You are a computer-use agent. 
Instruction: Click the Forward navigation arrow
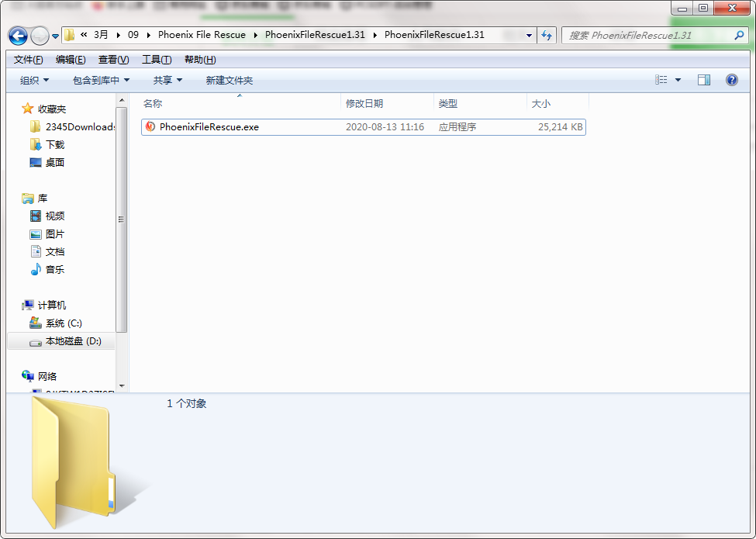[x=40, y=36]
